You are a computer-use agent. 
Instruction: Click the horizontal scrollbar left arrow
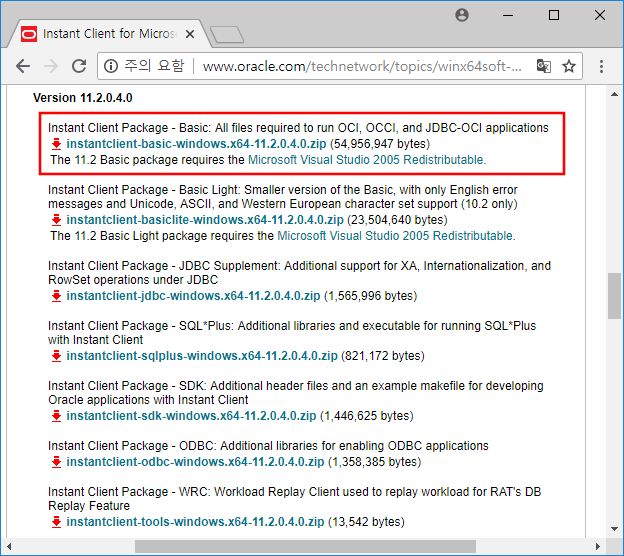click(x=9, y=546)
